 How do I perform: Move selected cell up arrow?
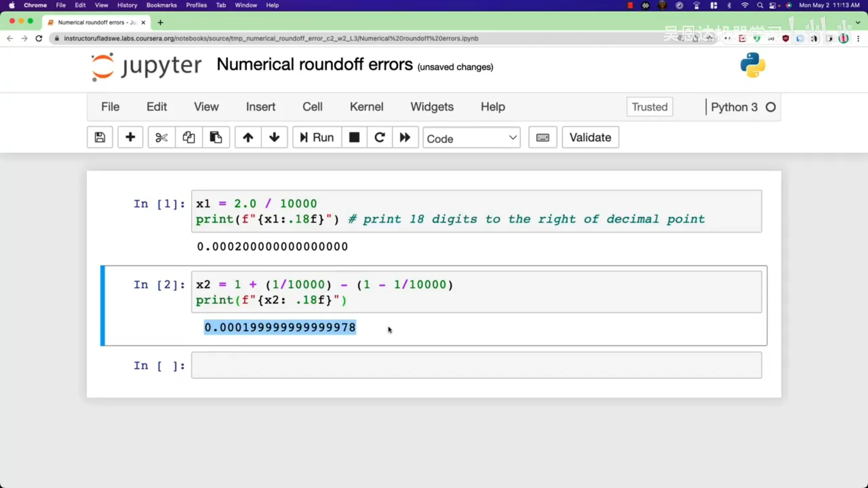(x=248, y=137)
